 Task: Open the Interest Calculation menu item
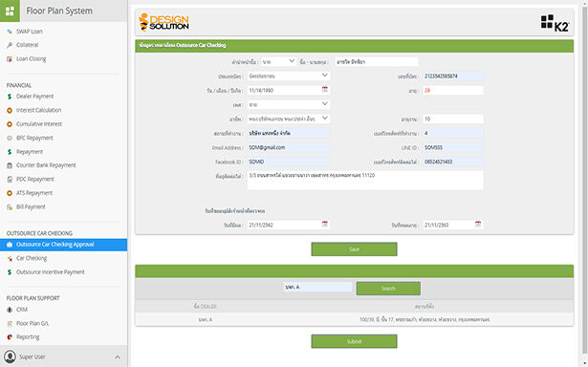pos(38,110)
